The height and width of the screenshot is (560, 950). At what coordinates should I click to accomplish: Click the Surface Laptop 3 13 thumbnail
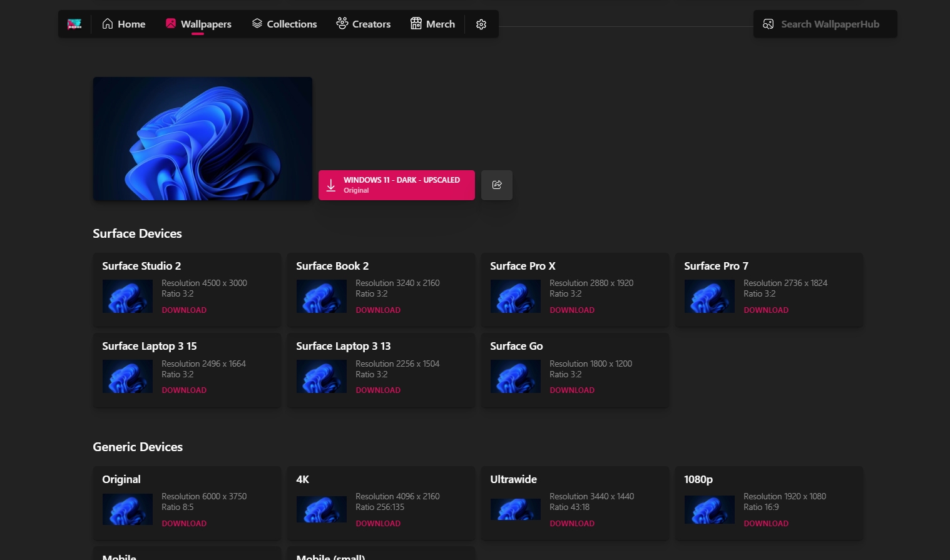[x=322, y=376]
